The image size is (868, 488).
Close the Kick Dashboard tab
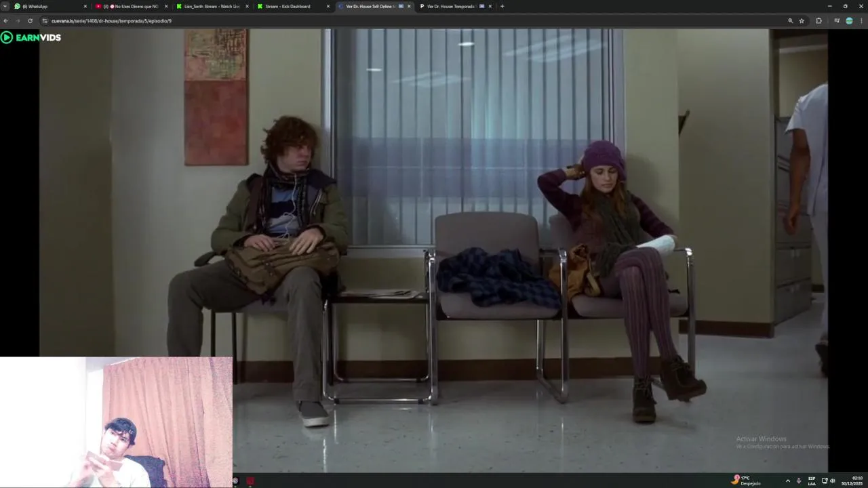click(x=328, y=6)
